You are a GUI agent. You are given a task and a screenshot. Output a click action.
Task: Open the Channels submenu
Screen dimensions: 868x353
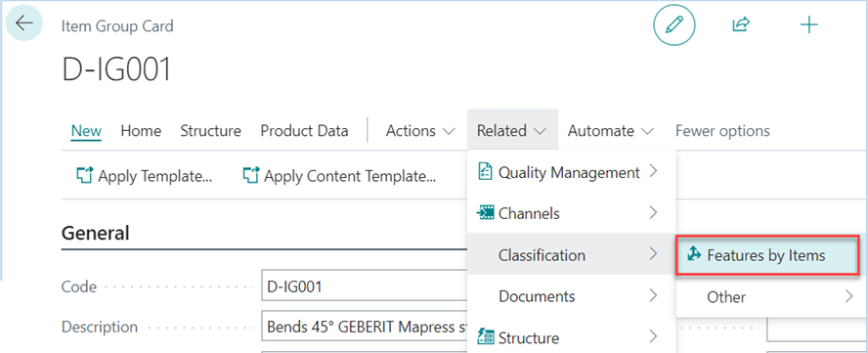[x=571, y=213]
